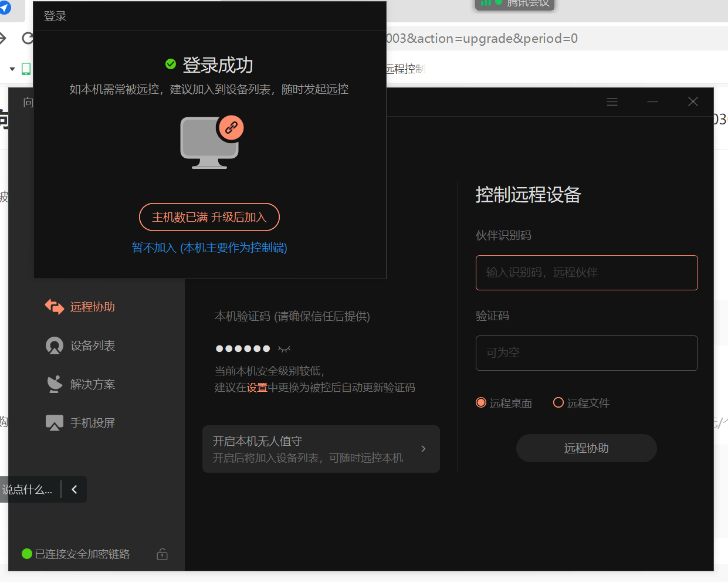Click the remote assistance arrows icon
Screen dimensions: 728x583
55,307
